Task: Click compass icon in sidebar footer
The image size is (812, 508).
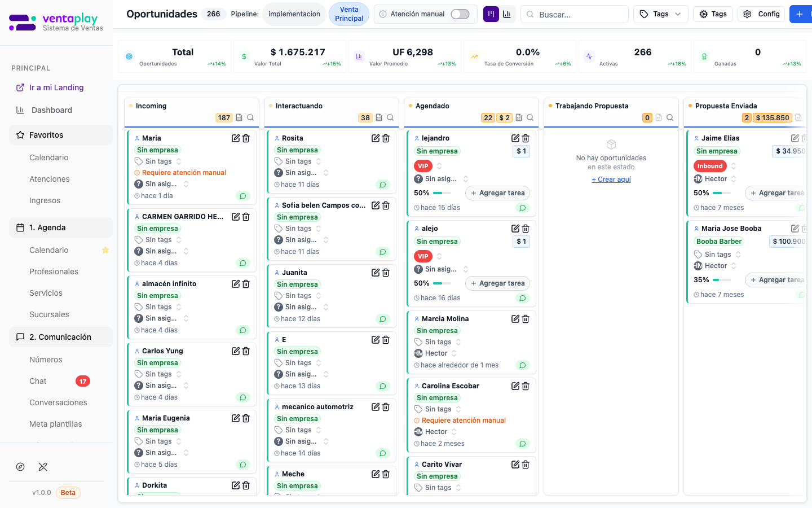Action: (20, 467)
